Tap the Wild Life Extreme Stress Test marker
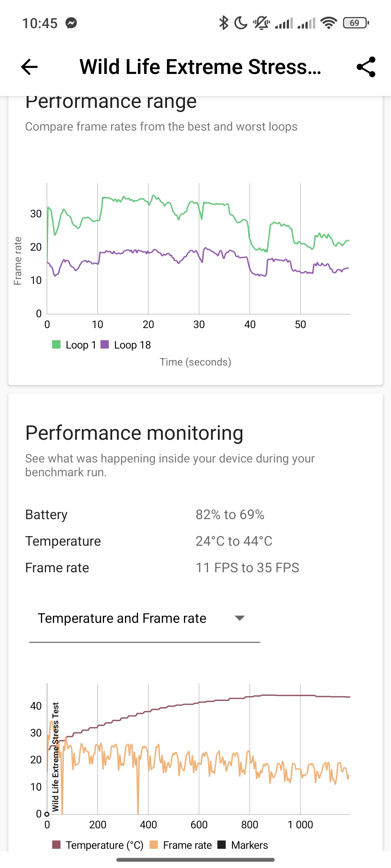The width and height of the screenshot is (391, 868). [x=55, y=757]
